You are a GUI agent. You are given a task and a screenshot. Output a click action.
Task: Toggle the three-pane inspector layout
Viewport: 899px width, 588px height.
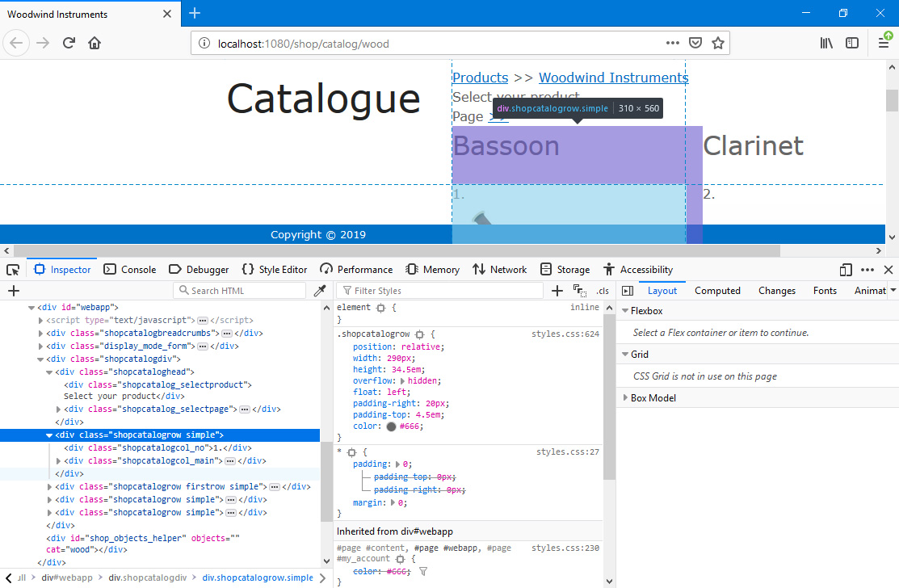(628, 291)
